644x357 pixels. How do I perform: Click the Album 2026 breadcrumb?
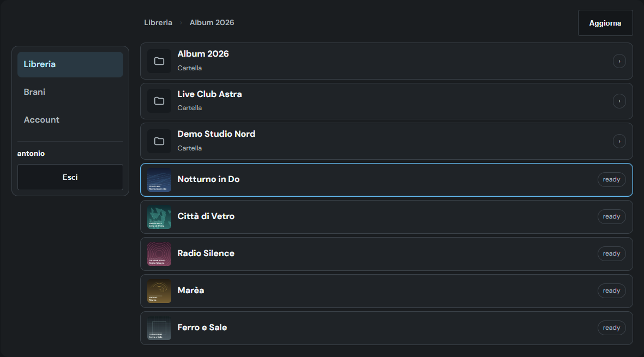pyautogui.click(x=212, y=22)
